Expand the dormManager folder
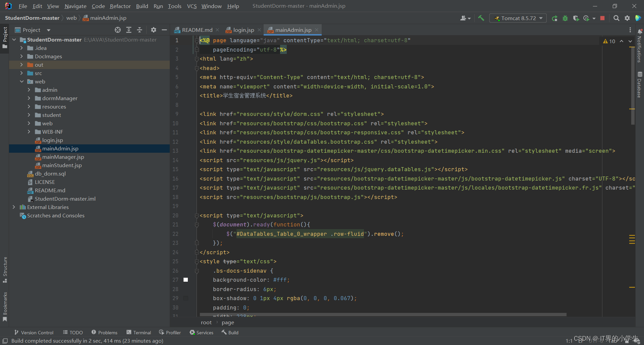 (x=29, y=98)
